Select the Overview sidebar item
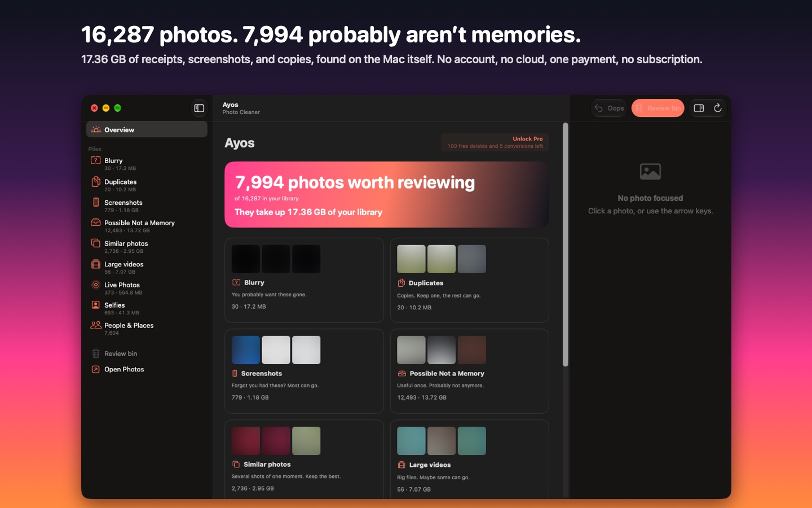This screenshot has width=812, height=508. [x=147, y=129]
